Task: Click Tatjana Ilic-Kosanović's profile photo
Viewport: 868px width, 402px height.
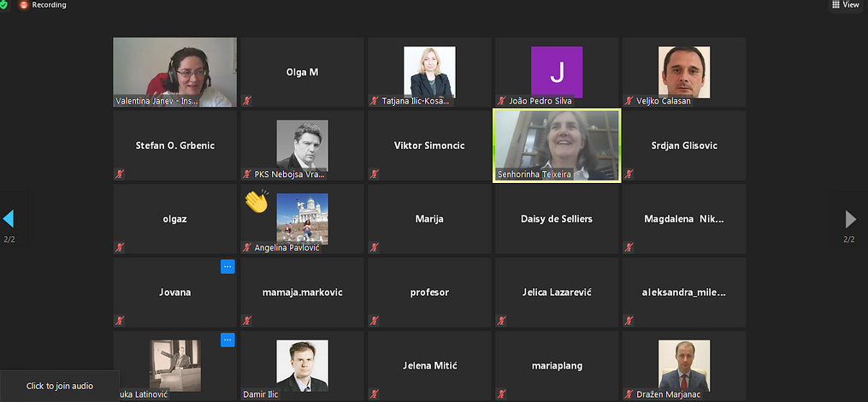Action: pyautogui.click(x=429, y=72)
